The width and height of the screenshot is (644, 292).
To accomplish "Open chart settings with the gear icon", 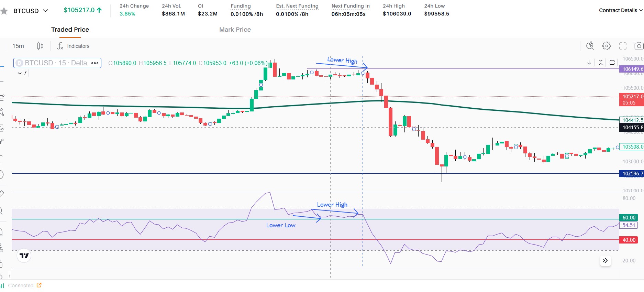I will 607,46.
